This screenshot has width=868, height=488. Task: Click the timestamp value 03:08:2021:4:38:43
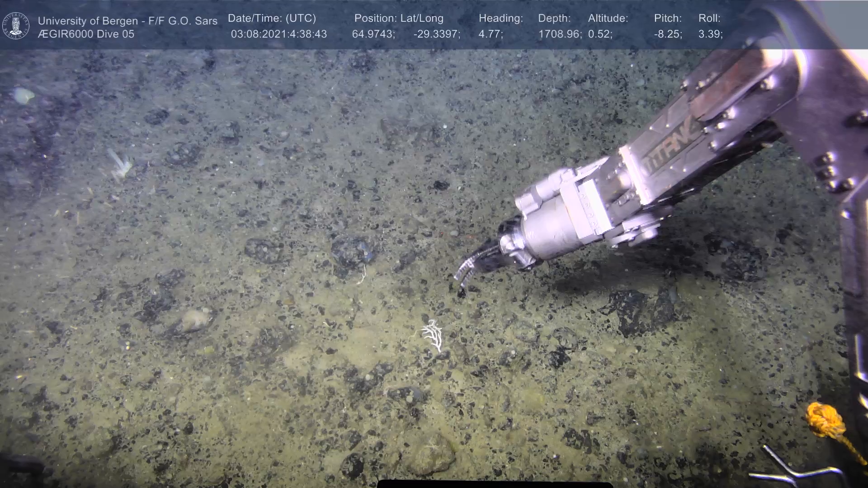click(278, 34)
